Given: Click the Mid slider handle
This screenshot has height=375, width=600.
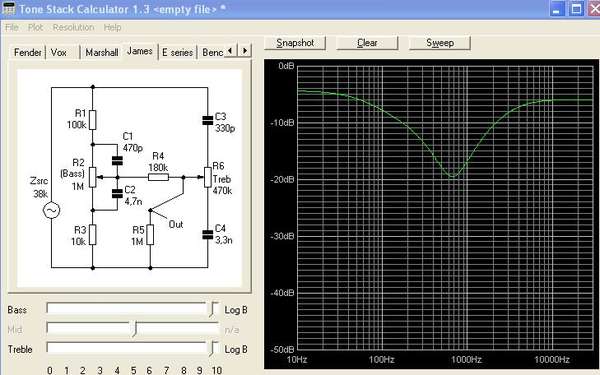Looking at the screenshot, I should click(x=135, y=329).
